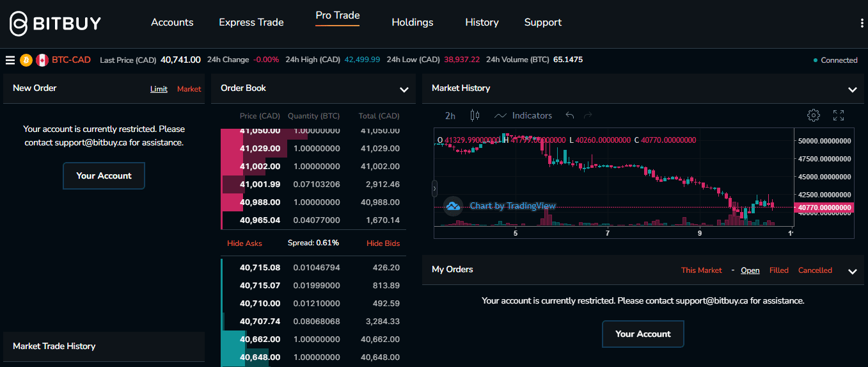
Task: Click the 40,988.00 ask price
Action: click(260, 202)
